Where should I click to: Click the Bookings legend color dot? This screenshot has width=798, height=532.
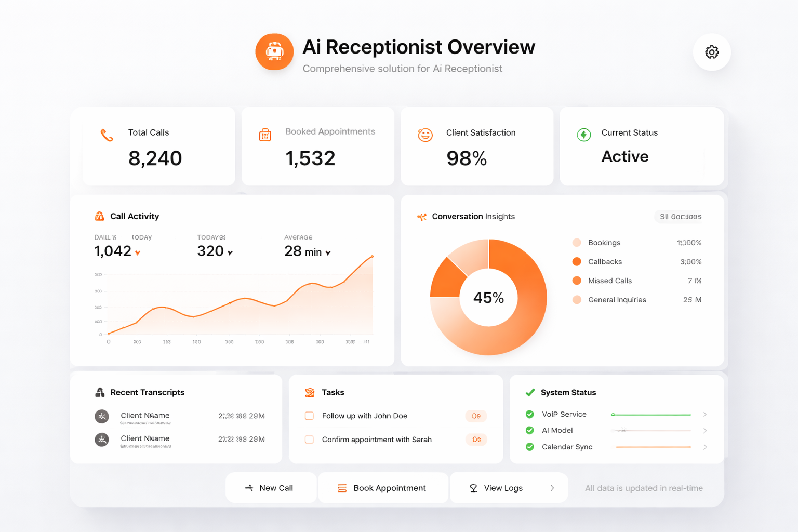click(x=577, y=243)
